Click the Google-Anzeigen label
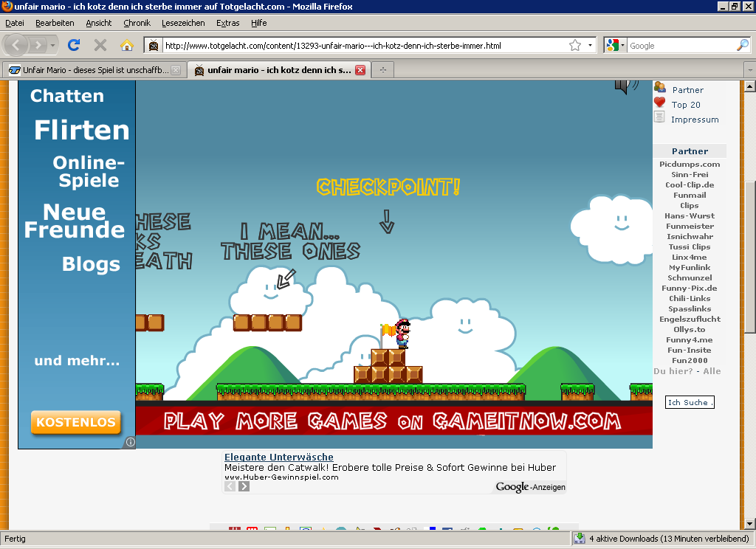Screen dimensions: 756x549 pyautogui.click(x=530, y=487)
